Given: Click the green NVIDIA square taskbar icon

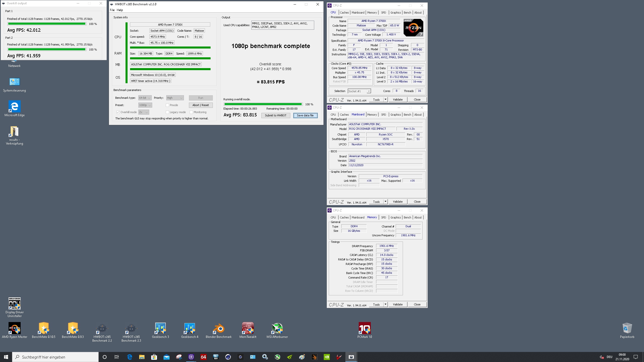Looking at the screenshot, I should [327, 357].
